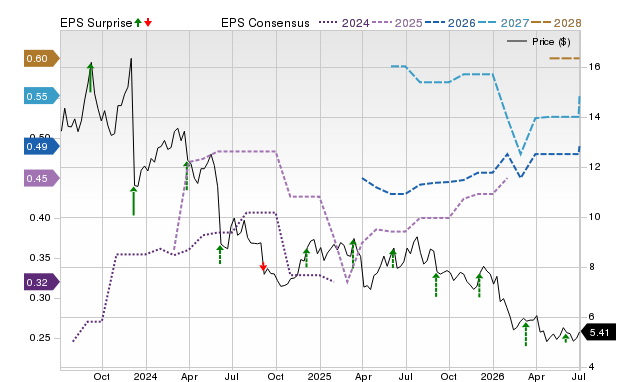Click the 0.25 left axis label
This screenshot has height=382, width=640.
tap(40, 338)
